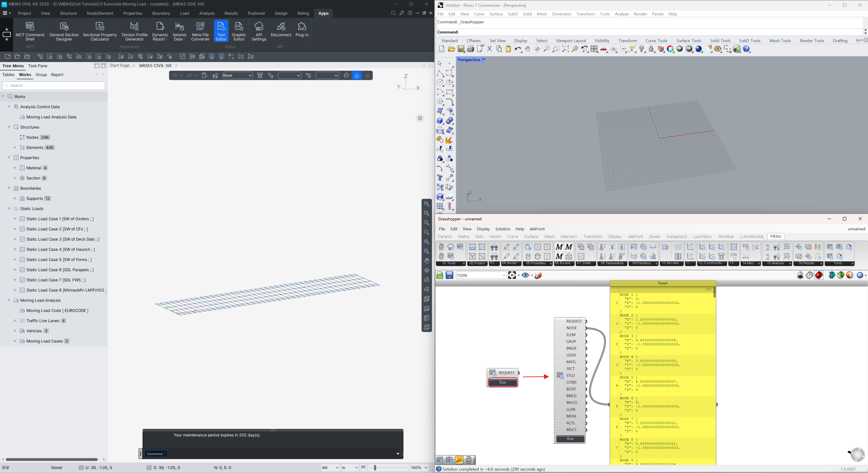Click the cube view icon in MIDAS viewport
Image resolution: width=868 pixels, height=473 pixels.
(420, 118)
